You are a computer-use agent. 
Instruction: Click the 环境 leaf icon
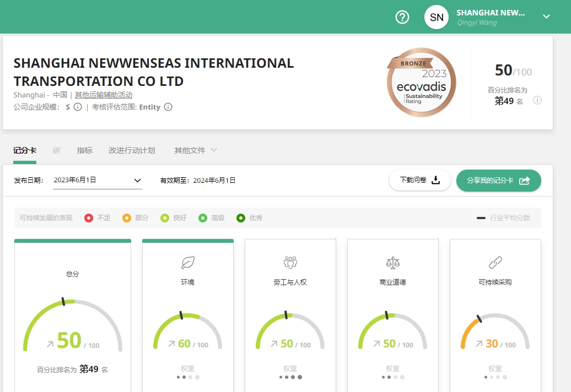(188, 262)
